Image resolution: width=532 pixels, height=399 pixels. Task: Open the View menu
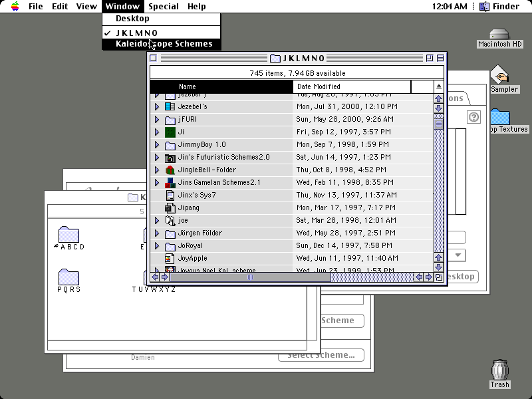click(x=86, y=6)
